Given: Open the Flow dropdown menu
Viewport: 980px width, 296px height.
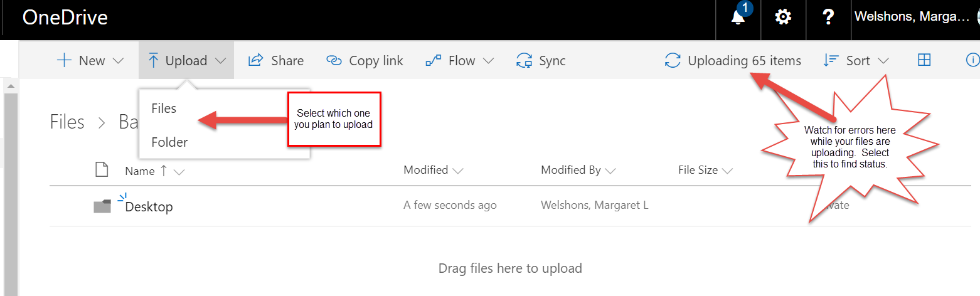Looking at the screenshot, I should coord(461,61).
